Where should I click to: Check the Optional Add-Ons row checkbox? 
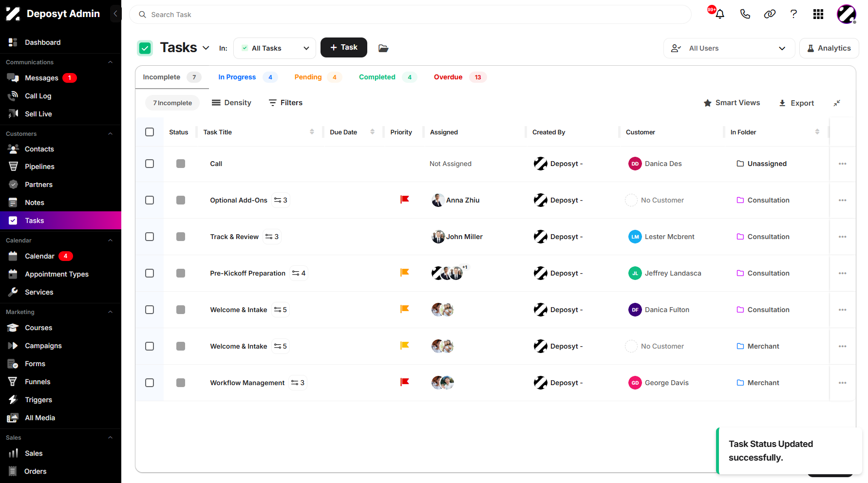150,200
